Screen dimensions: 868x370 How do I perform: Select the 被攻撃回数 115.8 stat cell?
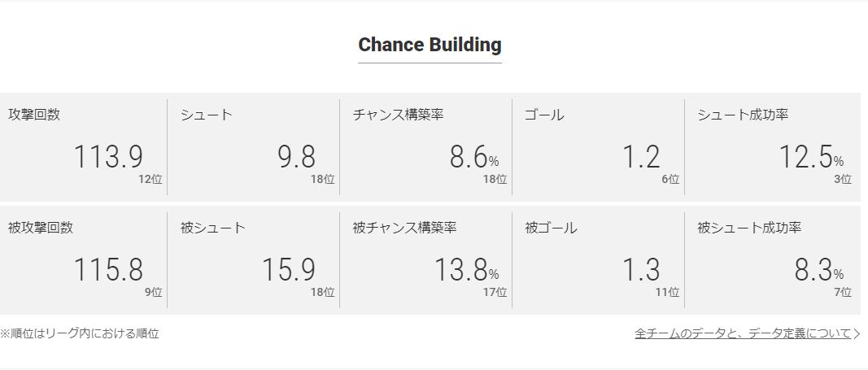pos(84,260)
